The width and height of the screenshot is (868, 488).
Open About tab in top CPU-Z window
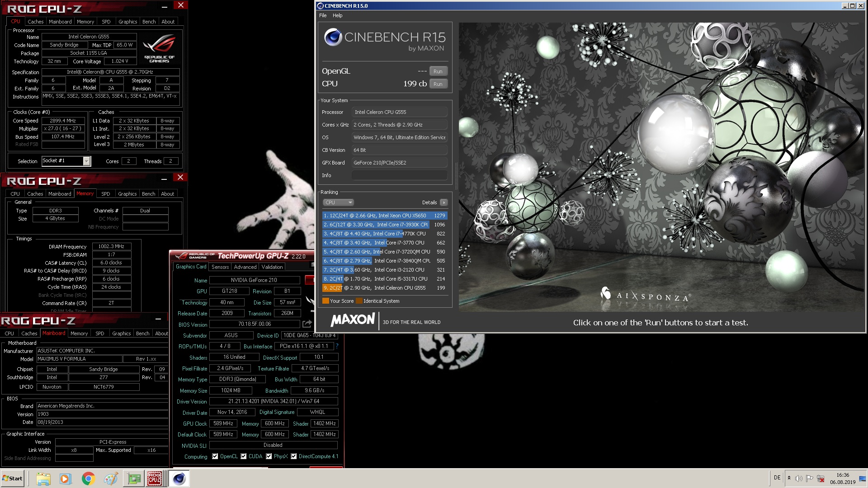point(168,22)
